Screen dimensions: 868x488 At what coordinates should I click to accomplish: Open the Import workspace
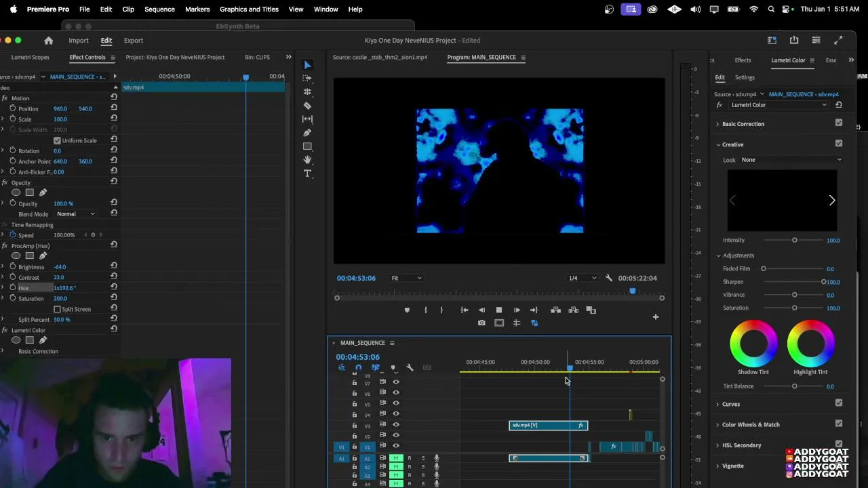pos(78,41)
